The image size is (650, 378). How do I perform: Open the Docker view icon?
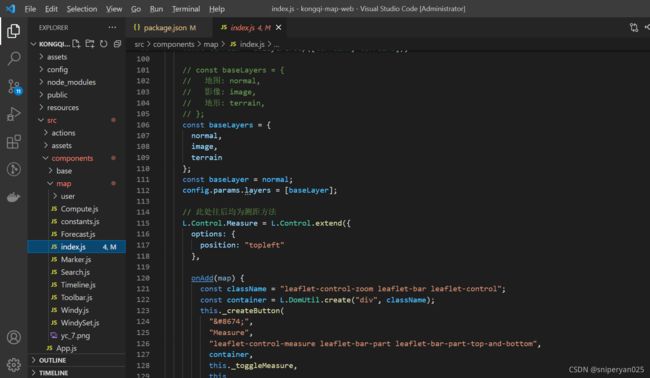14,197
